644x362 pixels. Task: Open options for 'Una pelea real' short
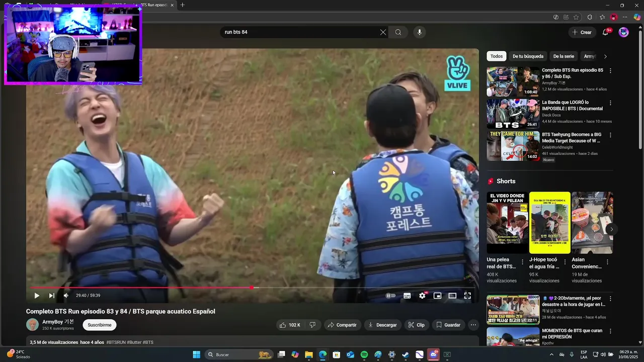click(x=522, y=262)
